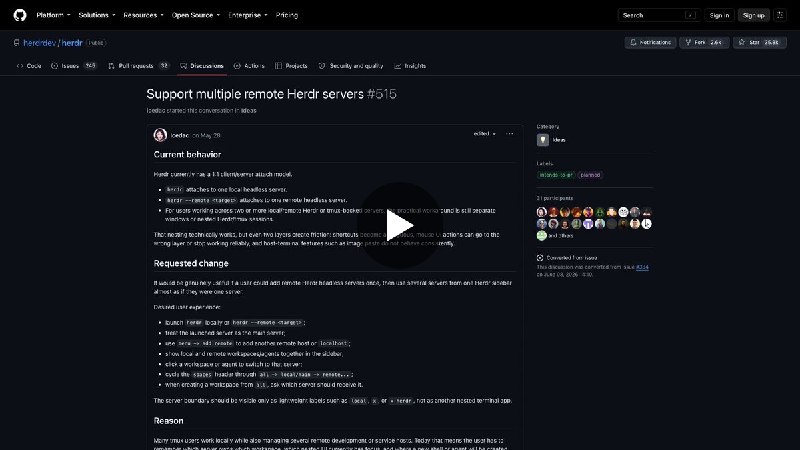Open the Enterprise dropdown
800x450 pixels.
click(247, 15)
